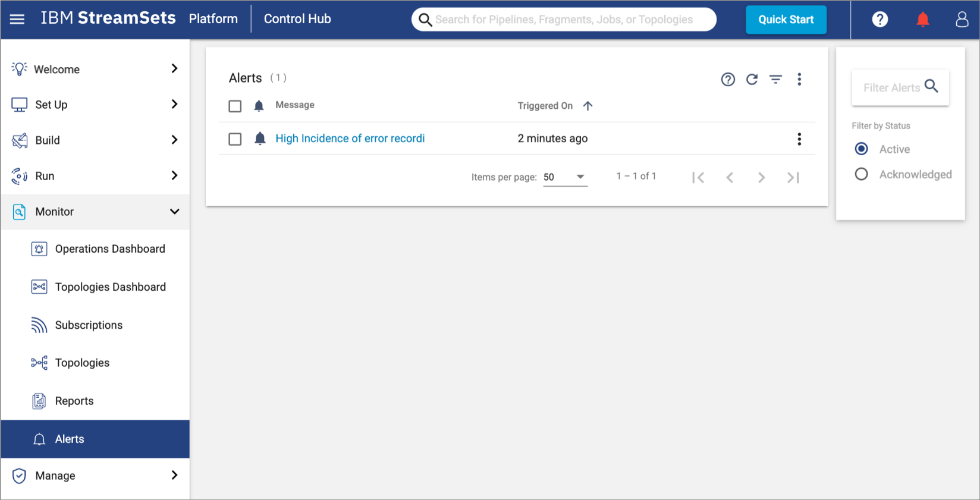Toggle the filter column icon
Screen dimensions: 980x500
click(x=776, y=79)
